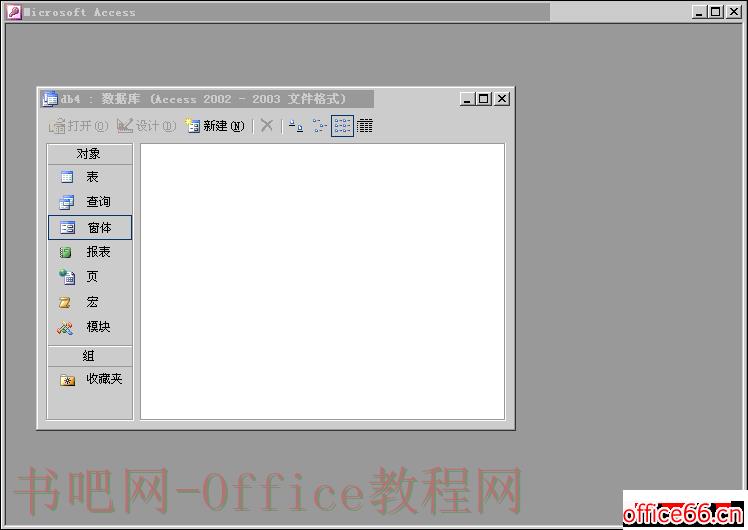Click the 打开 (Open) toolbar button
The height and width of the screenshot is (530, 748).
coord(78,126)
